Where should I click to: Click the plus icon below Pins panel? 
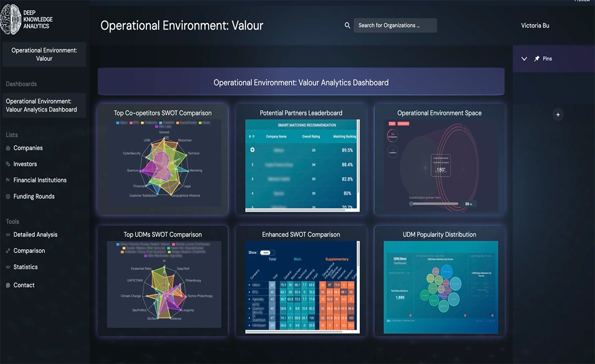[x=558, y=115]
